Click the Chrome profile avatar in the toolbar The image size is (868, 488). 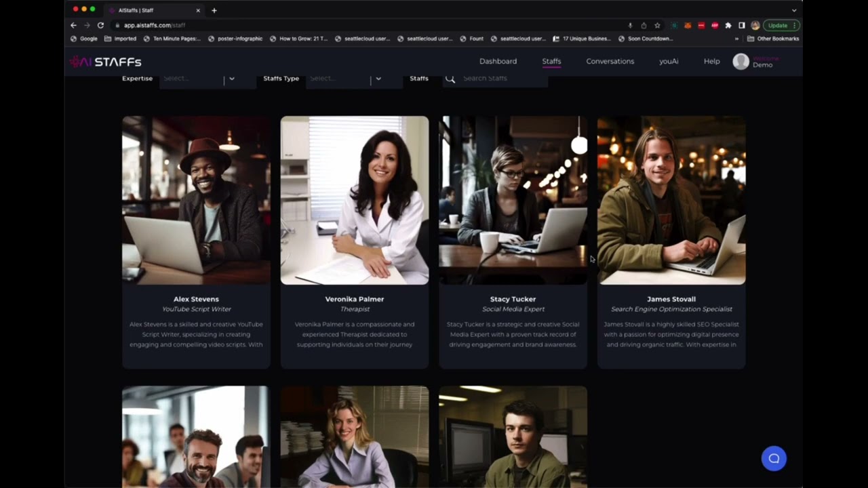[x=755, y=25]
